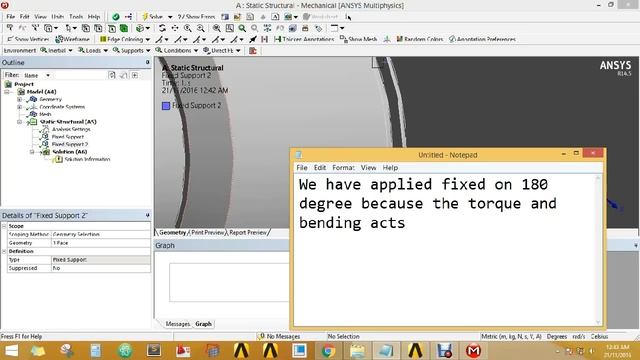The image size is (640, 360).
Task: Select Fixed Support 2 in outline
Action: (x=69, y=144)
